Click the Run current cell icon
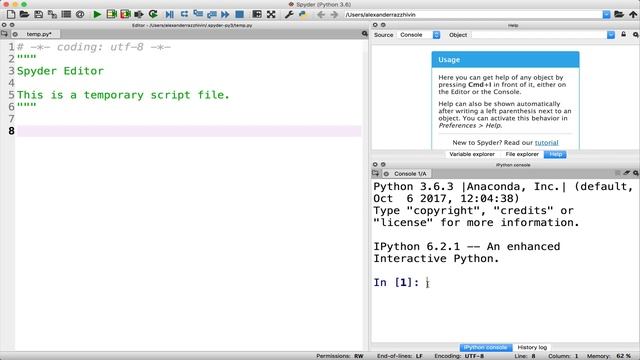This screenshot has height=360, width=640. (111, 15)
